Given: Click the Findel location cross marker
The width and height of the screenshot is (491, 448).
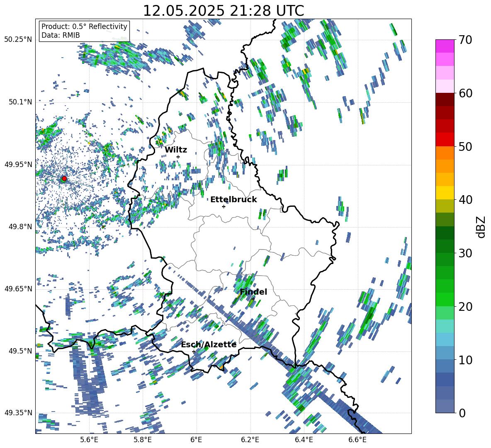Looking at the screenshot, I should point(253,299).
